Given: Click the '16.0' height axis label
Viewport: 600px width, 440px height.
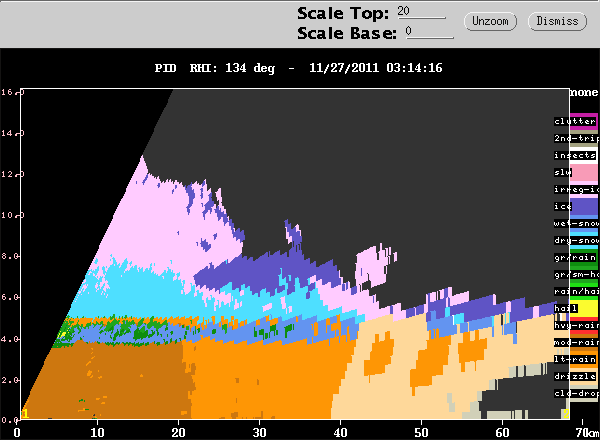Looking at the screenshot, I should point(12,92).
